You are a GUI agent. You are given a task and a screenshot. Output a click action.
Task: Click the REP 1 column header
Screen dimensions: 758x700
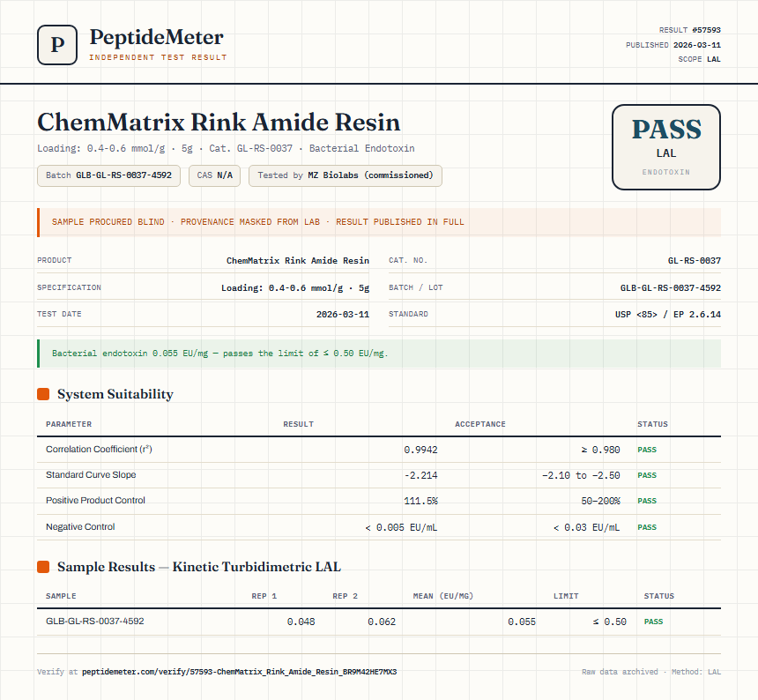coord(264,596)
